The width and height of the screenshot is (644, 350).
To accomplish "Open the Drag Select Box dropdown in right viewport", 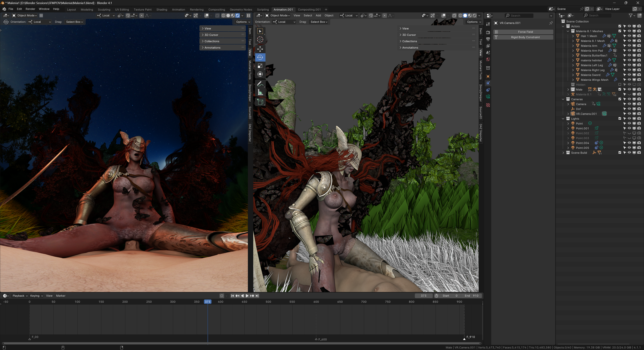I will pos(319,22).
